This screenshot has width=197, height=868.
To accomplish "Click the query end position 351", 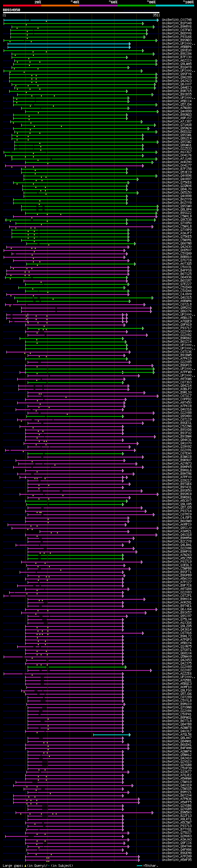I will click(155, 15).
